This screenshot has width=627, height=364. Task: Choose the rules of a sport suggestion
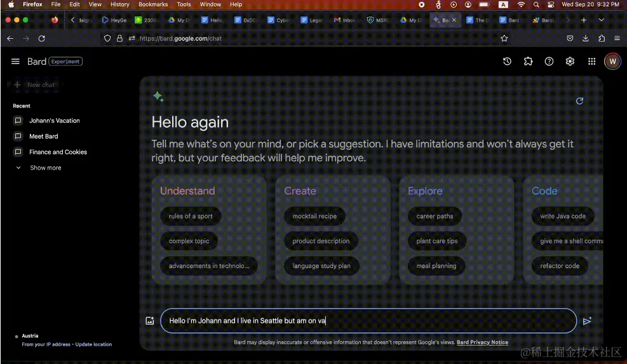pyautogui.click(x=191, y=216)
